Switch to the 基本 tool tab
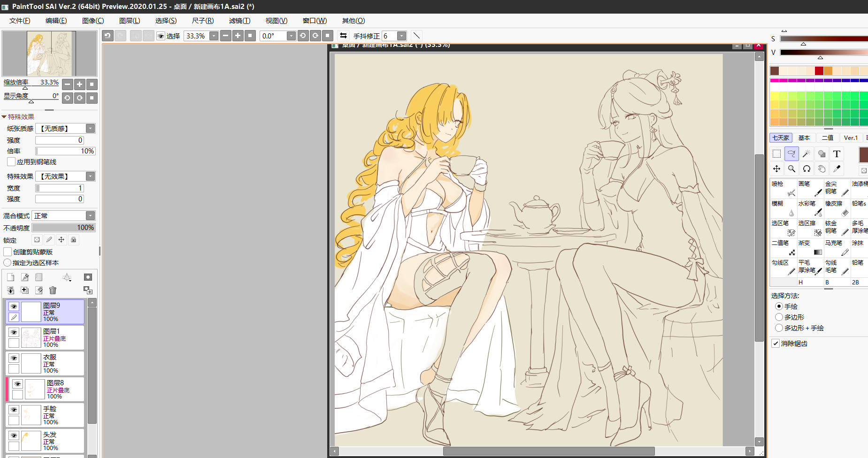868x458 pixels. pyautogui.click(x=804, y=137)
